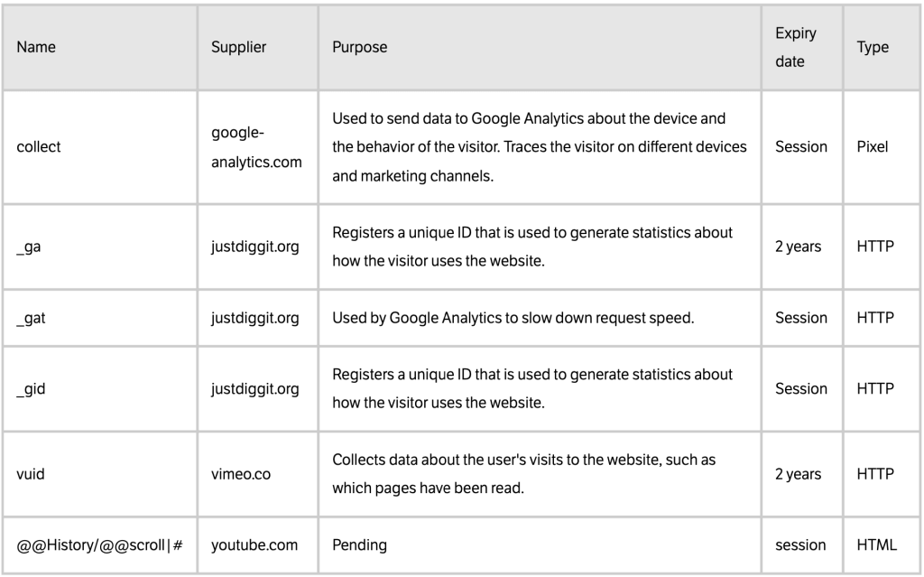Image resolution: width=924 pixels, height=577 pixels.
Task: Select the @@History/@@scroll|# cookie name
Action: click(x=99, y=545)
